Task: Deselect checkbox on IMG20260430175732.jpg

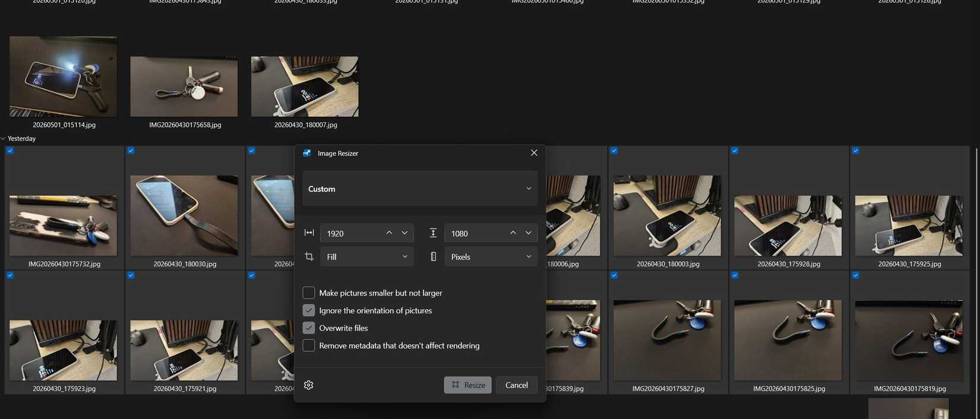Action: click(x=10, y=151)
